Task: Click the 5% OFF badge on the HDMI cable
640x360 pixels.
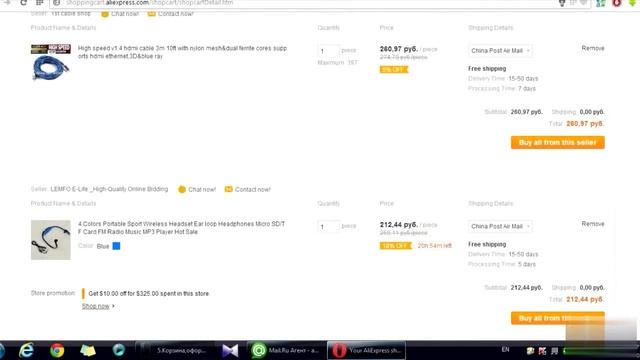Action: point(393,70)
